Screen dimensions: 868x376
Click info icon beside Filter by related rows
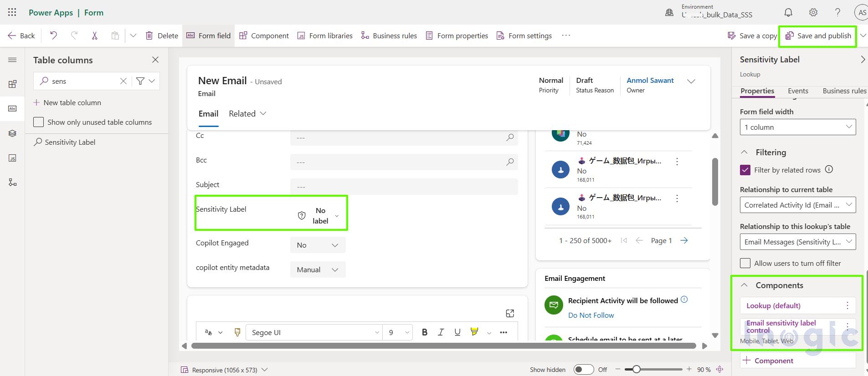coord(829,169)
